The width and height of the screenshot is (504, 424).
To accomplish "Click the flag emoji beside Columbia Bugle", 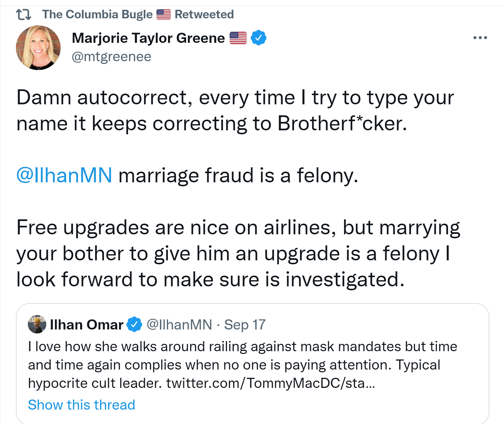I will tap(164, 14).
